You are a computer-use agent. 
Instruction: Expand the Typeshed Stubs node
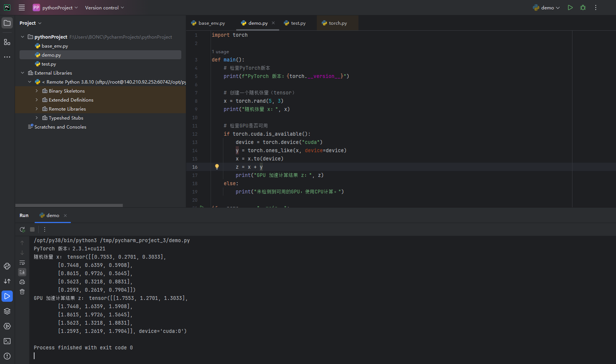tap(37, 118)
